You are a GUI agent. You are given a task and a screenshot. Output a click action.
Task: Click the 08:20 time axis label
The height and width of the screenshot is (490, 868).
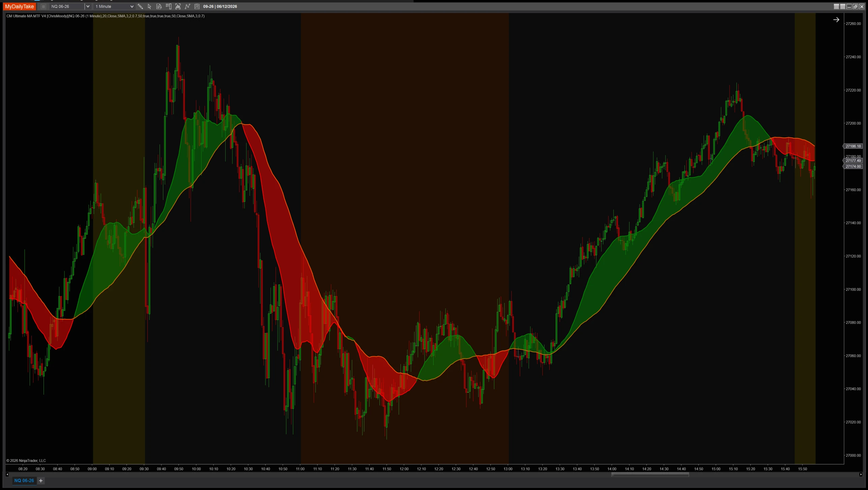(23, 469)
